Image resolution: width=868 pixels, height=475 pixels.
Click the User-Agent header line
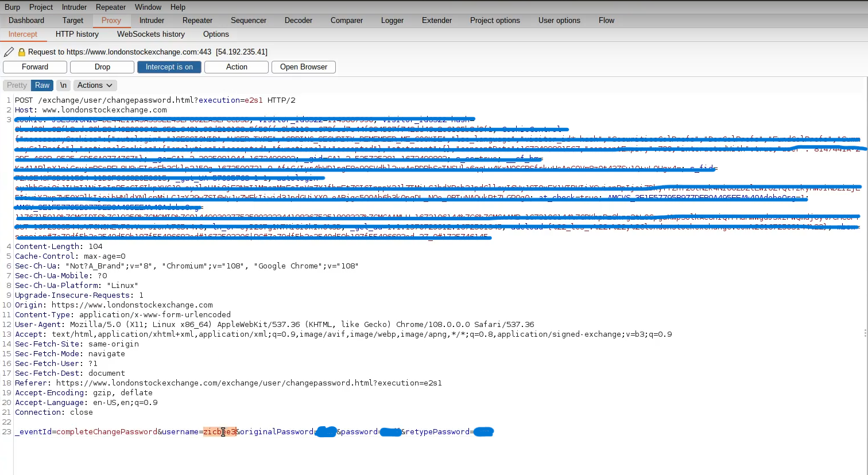tap(274, 325)
